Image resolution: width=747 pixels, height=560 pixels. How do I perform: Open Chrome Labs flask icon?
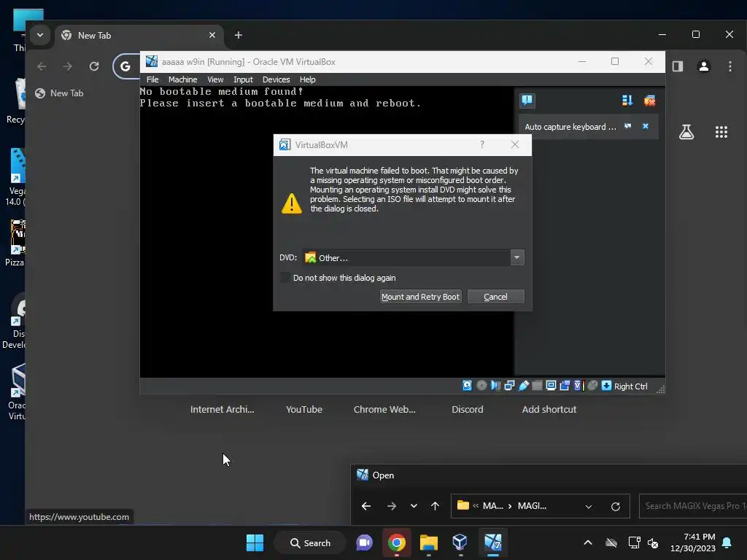pos(686,132)
